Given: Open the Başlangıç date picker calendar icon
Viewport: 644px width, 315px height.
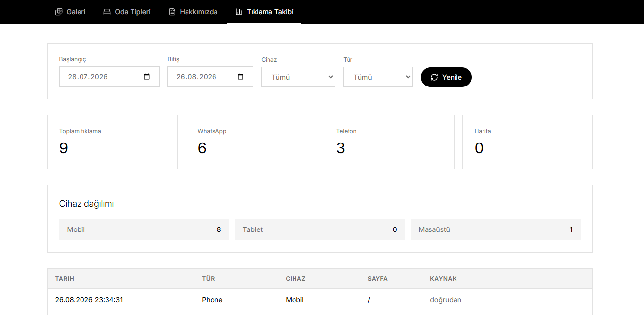Looking at the screenshot, I should pyautogui.click(x=147, y=77).
